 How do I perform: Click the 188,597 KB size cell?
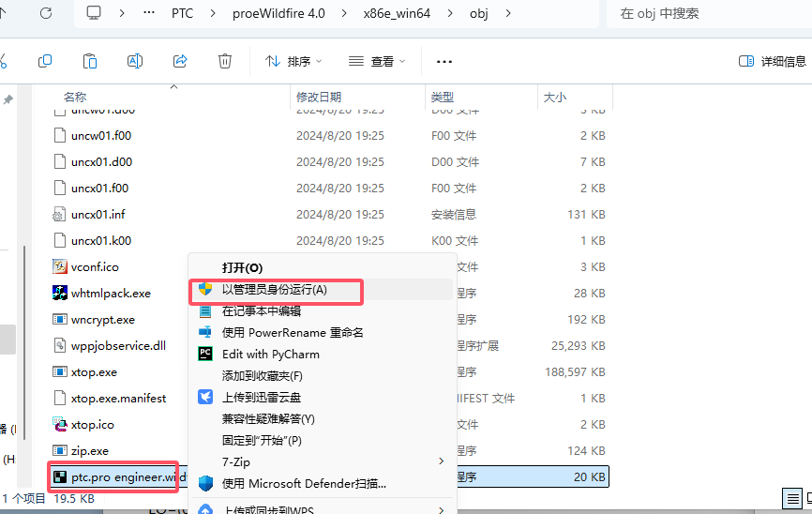tap(575, 372)
